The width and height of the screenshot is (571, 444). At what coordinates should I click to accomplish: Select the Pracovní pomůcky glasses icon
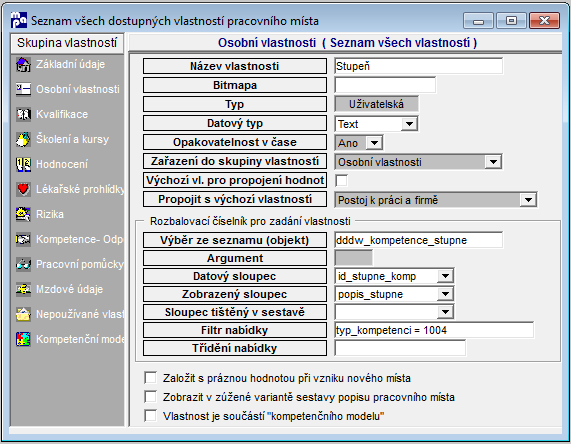(x=23, y=264)
